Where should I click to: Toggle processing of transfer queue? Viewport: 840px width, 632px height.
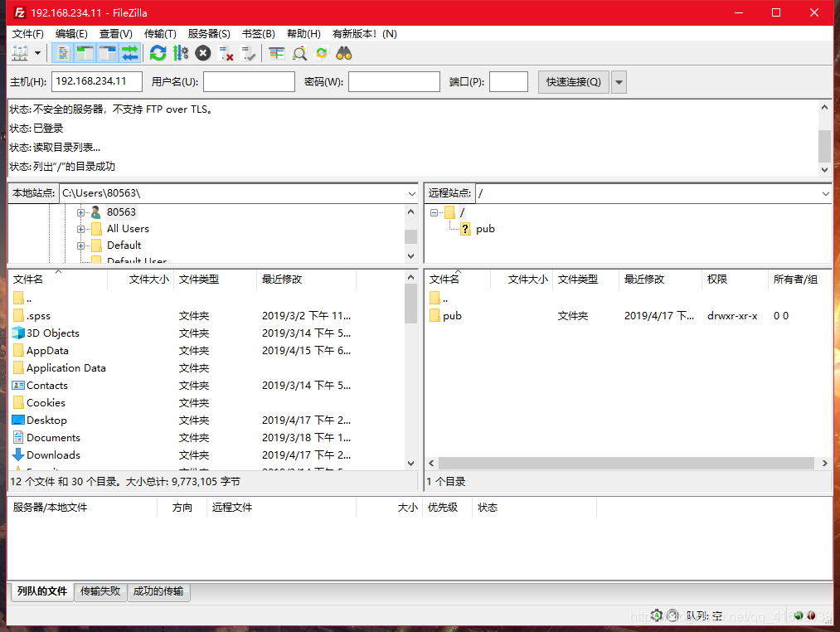point(181,53)
